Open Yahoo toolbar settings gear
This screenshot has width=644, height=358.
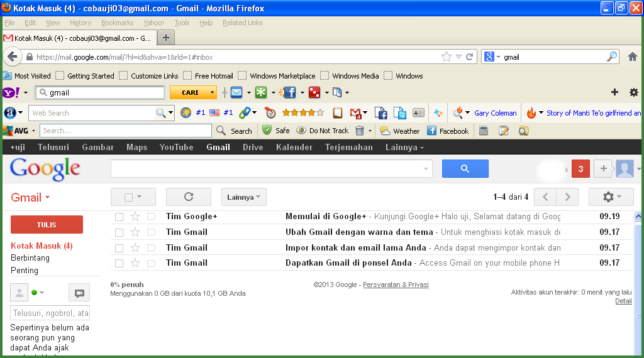[634, 92]
